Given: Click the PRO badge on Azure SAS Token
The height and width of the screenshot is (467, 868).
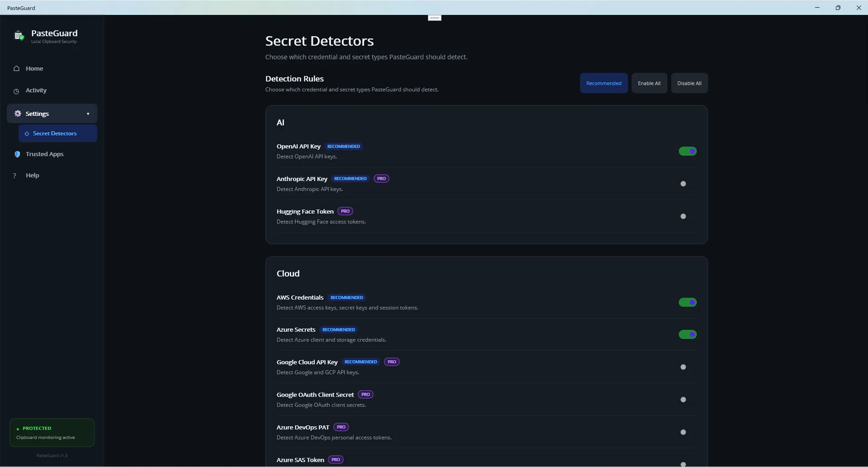Looking at the screenshot, I should [336, 460].
